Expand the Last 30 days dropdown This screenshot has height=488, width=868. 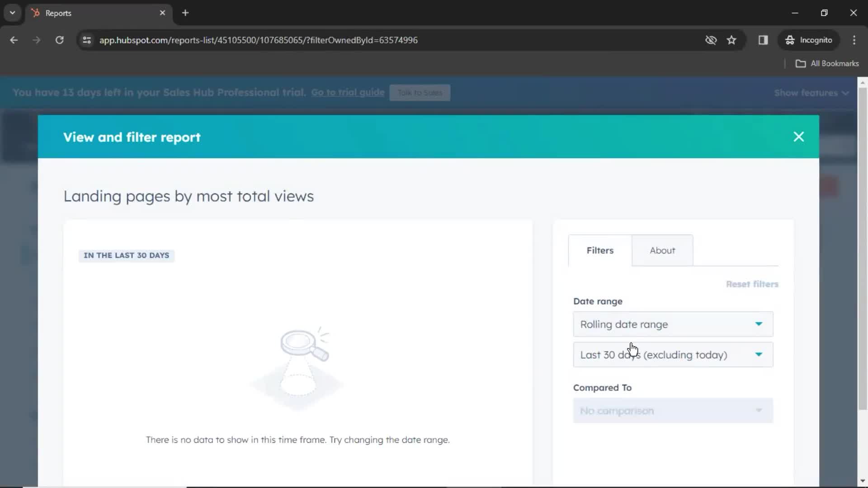tap(673, 355)
